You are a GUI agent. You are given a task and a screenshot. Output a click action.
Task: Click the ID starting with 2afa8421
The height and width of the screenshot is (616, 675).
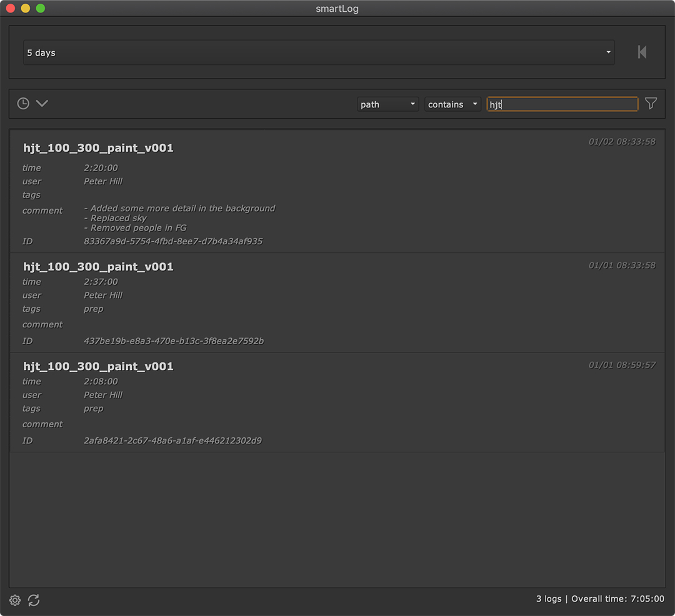click(172, 440)
